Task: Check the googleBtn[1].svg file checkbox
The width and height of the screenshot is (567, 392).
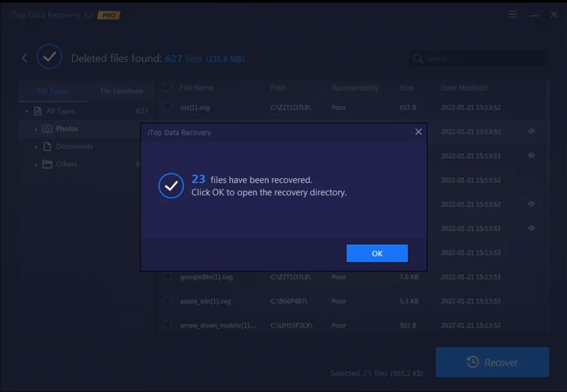Action: click(x=167, y=277)
